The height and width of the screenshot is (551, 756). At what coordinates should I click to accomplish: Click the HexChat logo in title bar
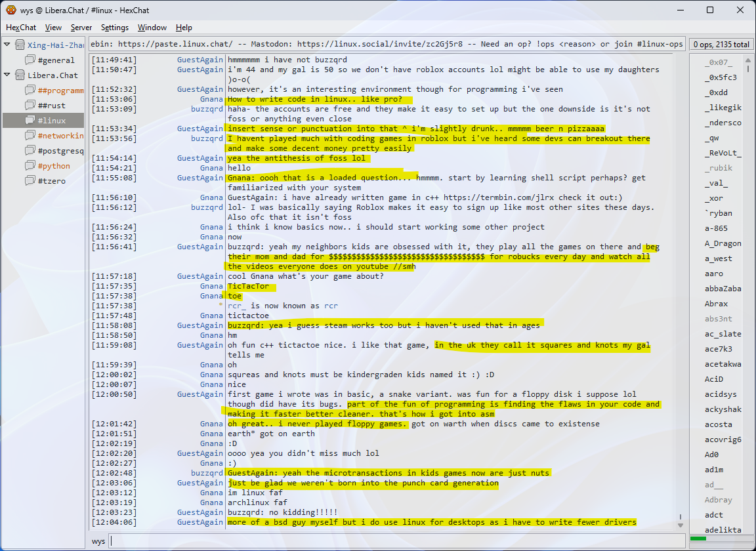click(10, 10)
